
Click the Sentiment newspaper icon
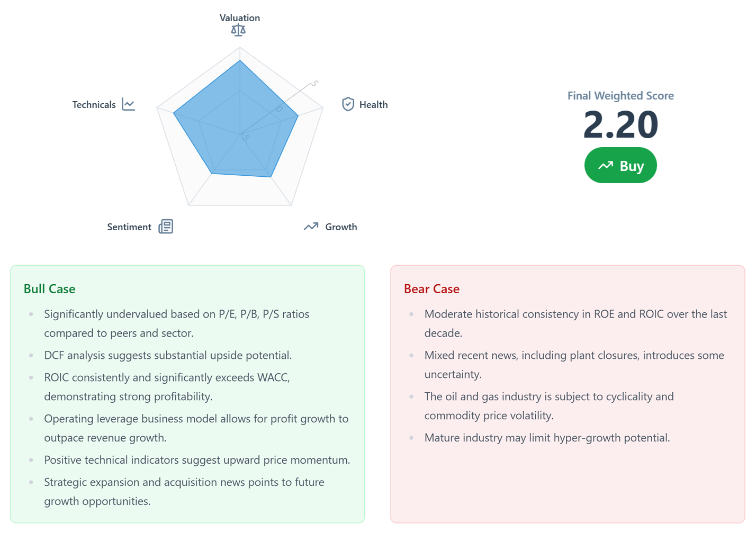click(x=166, y=227)
